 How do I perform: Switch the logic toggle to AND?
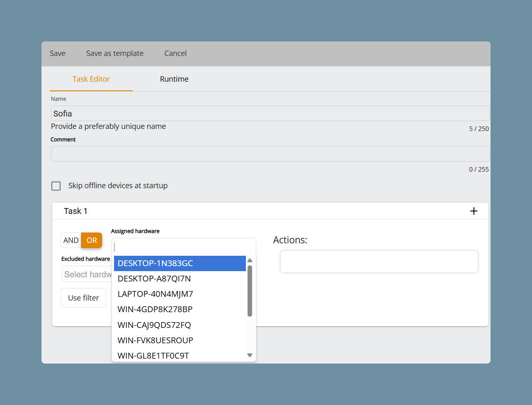(x=71, y=240)
